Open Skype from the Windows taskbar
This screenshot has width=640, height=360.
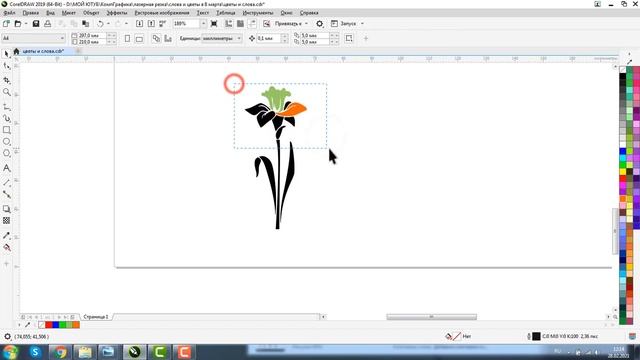[35, 352]
